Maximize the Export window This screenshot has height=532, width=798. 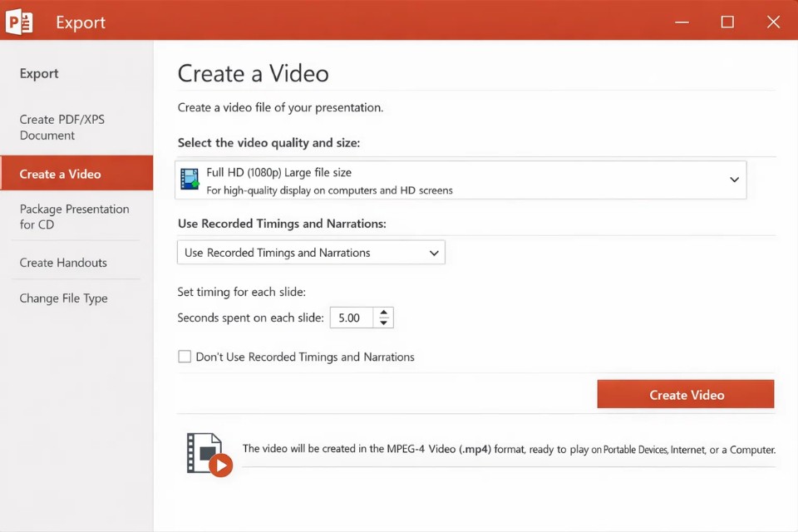coord(727,22)
